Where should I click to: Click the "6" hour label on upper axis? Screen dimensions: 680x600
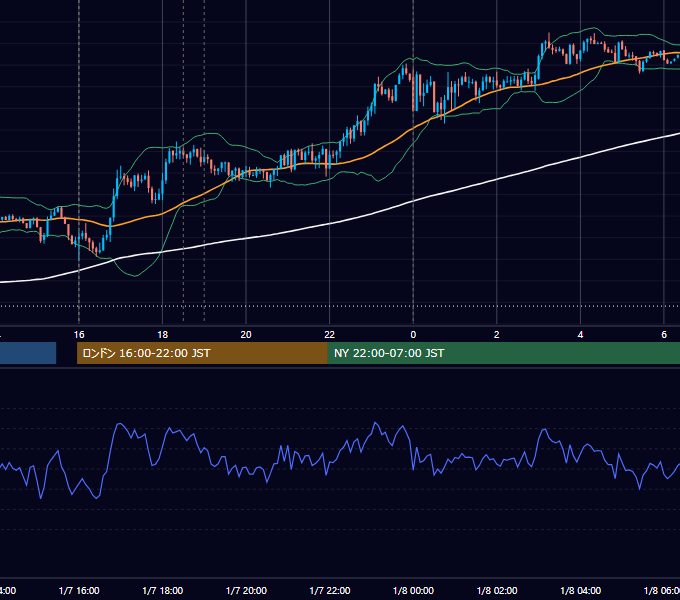[x=664, y=335]
